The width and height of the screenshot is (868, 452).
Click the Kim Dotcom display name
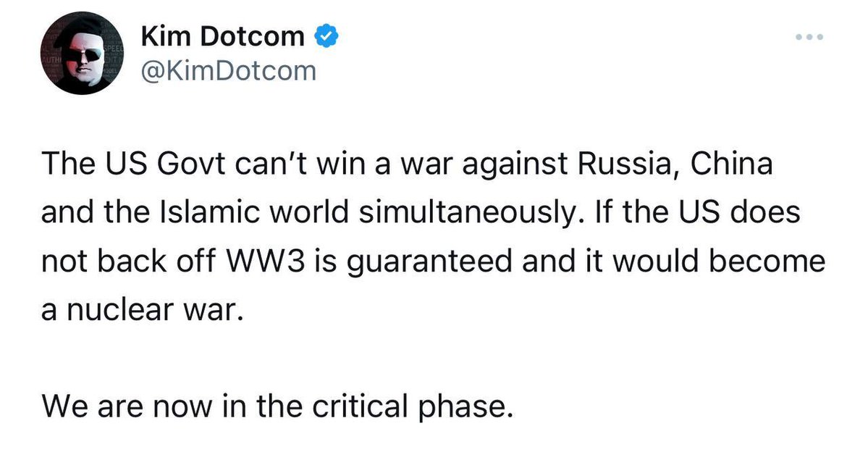coord(222,35)
